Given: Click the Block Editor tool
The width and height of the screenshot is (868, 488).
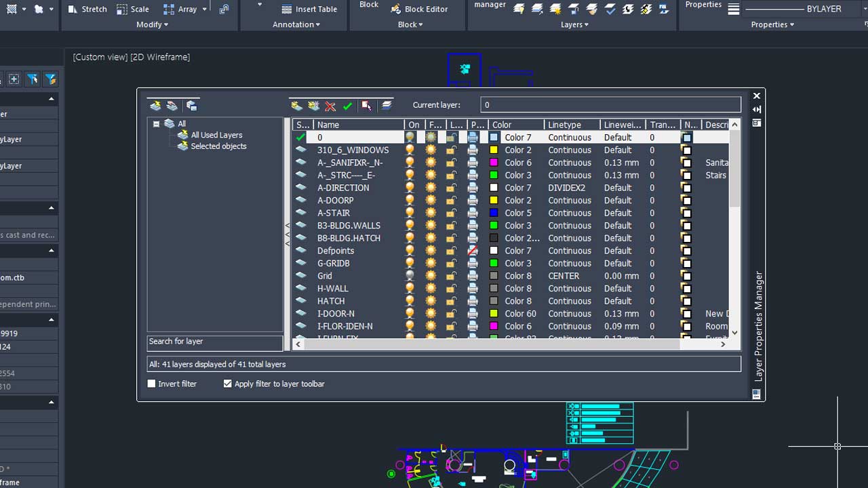Looking at the screenshot, I should pos(419,9).
